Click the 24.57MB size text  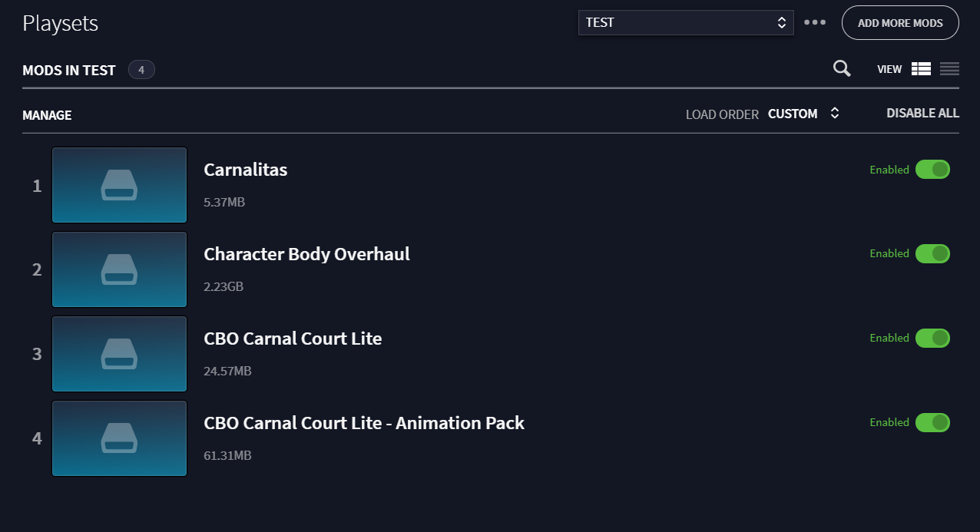click(227, 372)
